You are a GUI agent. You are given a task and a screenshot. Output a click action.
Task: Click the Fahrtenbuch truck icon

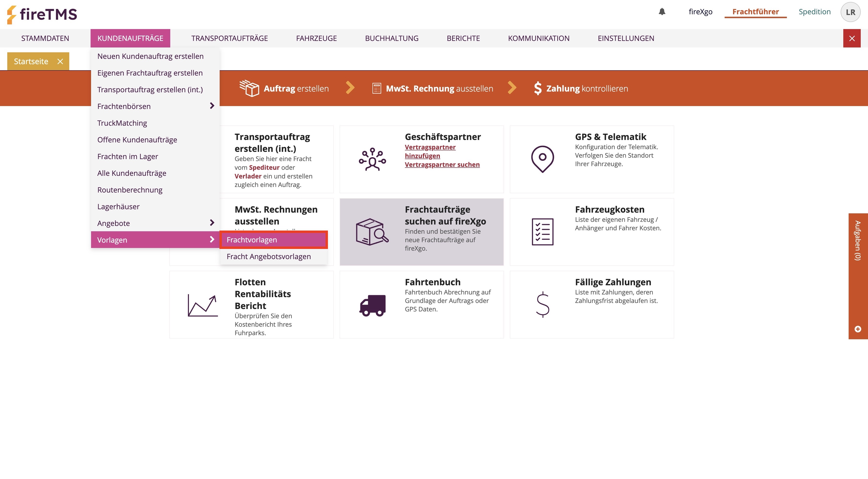pyautogui.click(x=372, y=306)
